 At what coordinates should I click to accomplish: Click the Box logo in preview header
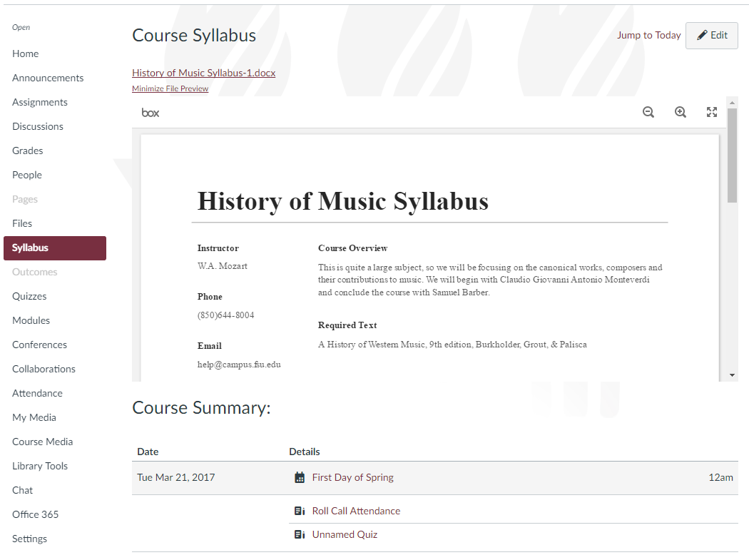(x=151, y=113)
